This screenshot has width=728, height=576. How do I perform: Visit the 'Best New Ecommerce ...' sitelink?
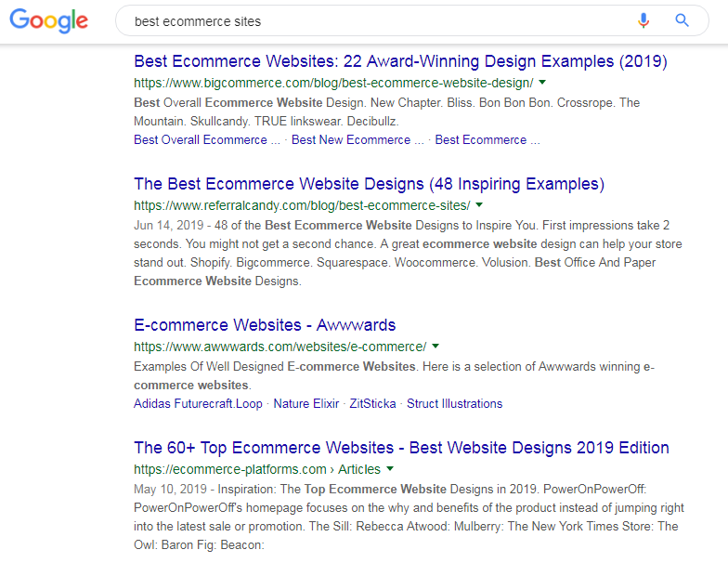pos(357,139)
